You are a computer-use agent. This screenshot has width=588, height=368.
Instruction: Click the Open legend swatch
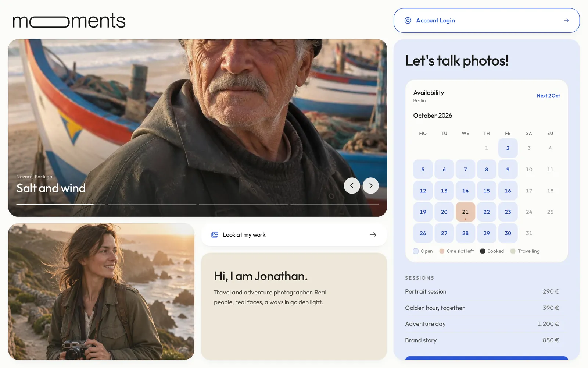(x=416, y=251)
